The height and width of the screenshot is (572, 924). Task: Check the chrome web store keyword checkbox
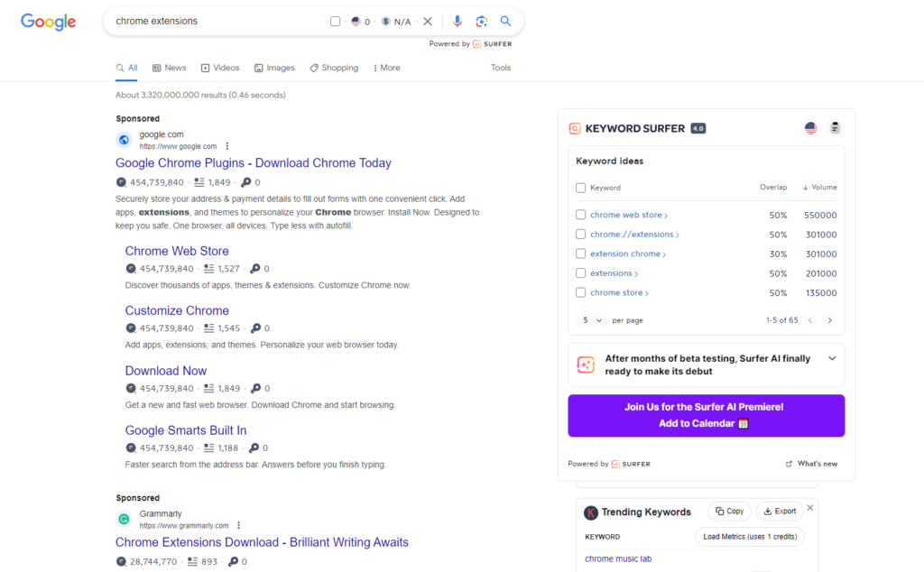coord(579,215)
